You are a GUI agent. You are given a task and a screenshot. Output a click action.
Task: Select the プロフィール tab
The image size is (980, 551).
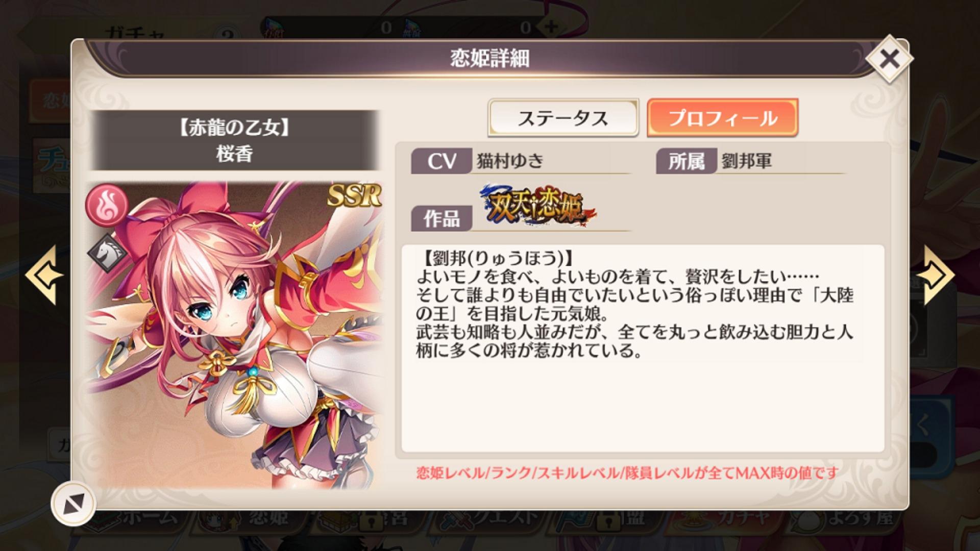click(722, 118)
